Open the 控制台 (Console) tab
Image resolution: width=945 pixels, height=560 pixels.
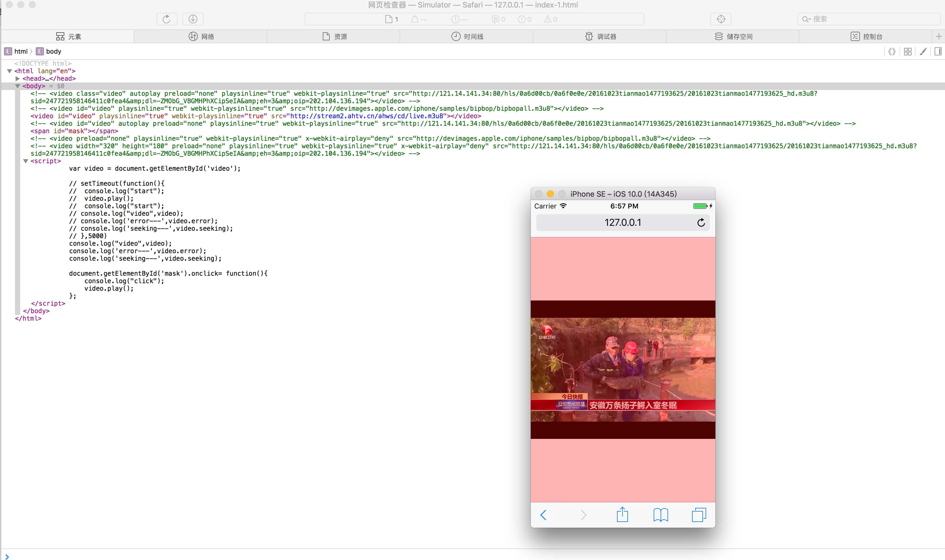point(866,36)
